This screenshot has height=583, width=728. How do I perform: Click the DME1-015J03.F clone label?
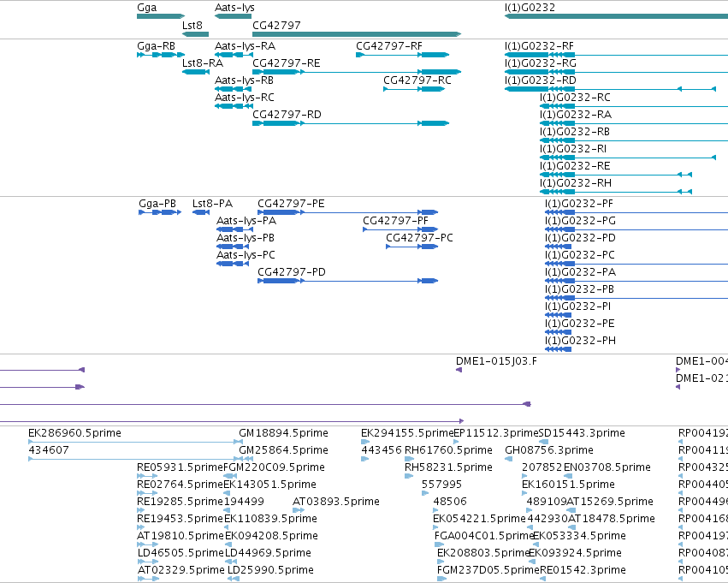coord(496,361)
